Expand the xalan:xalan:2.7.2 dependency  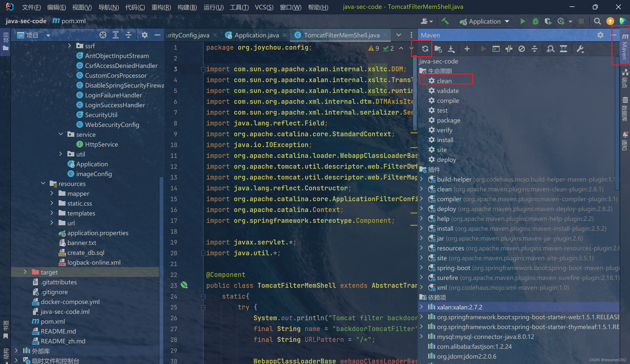[422, 307]
